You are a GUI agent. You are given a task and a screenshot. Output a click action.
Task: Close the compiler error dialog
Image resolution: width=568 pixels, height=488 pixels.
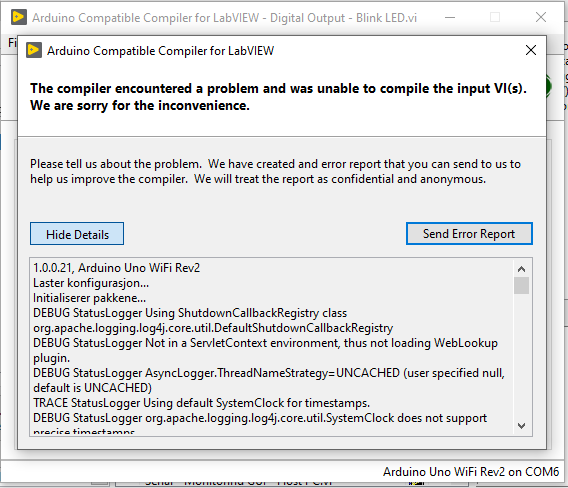[531, 50]
